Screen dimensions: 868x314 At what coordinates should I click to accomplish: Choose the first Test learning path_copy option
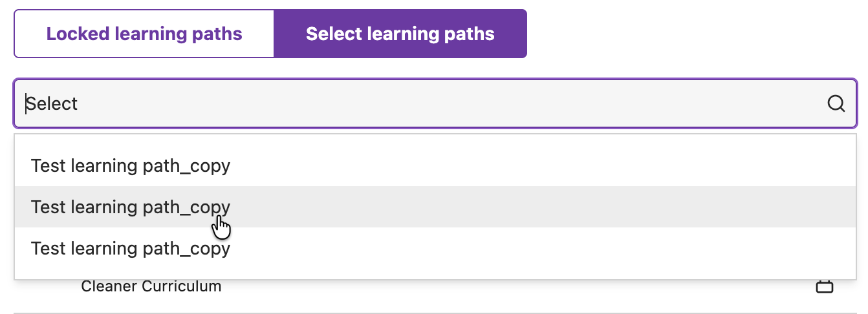coord(131,166)
